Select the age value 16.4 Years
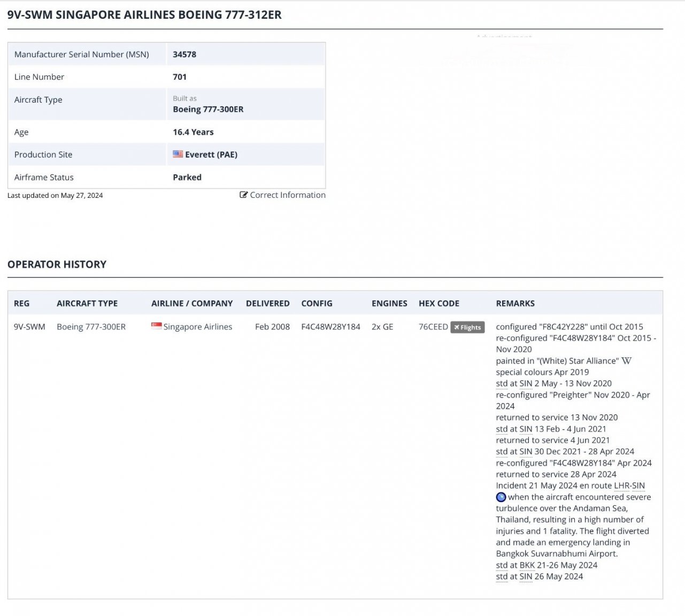This screenshot has width=685, height=616. (x=193, y=132)
